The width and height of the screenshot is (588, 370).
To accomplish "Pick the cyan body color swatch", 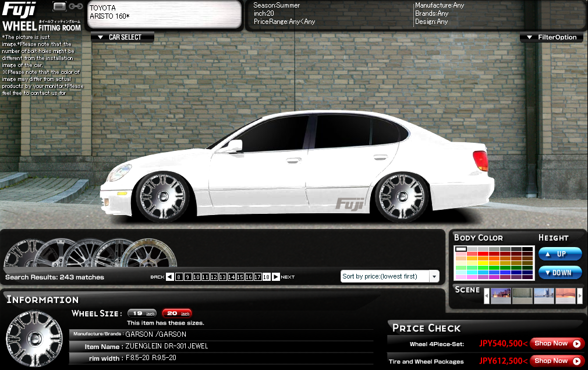I will pyautogui.click(x=472, y=273).
